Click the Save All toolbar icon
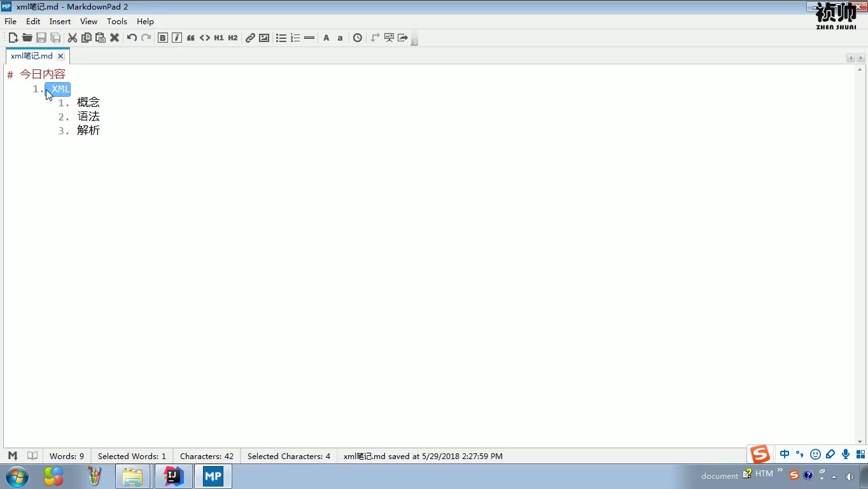The width and height of the screenshot is (868, 489). point(55,38)
